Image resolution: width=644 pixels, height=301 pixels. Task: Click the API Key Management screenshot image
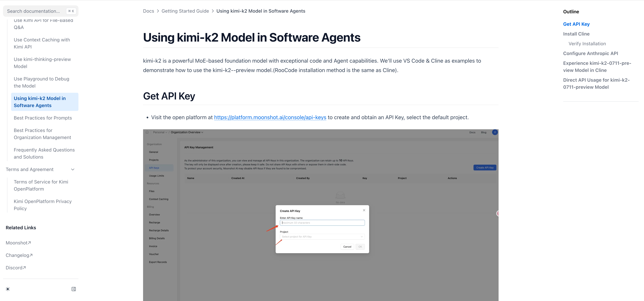coord(321,215)
